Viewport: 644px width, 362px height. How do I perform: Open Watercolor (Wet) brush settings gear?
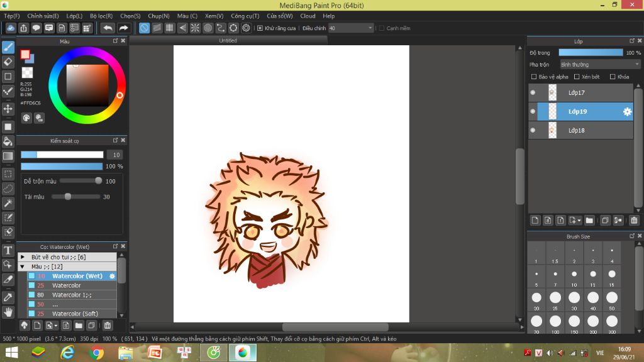[112, 277]
